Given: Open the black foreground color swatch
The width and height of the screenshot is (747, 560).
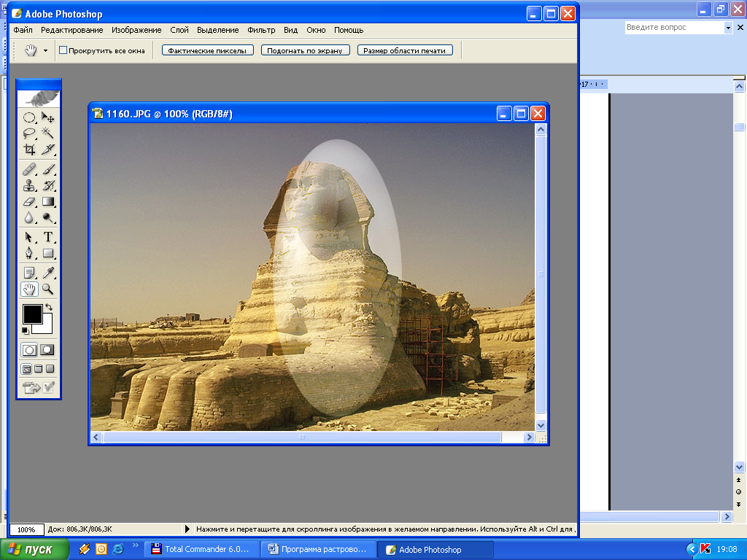Looking at the screenshot, I should (x=32, y=314).
